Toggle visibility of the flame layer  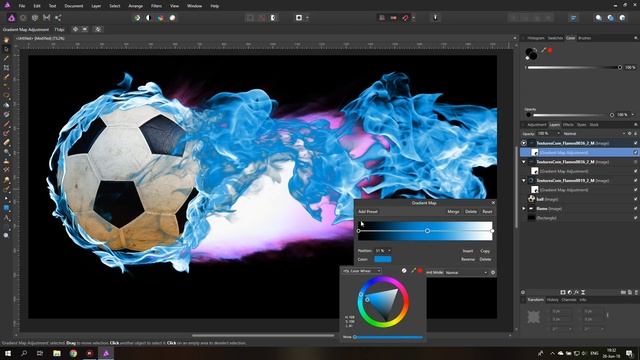coord(636,209)
